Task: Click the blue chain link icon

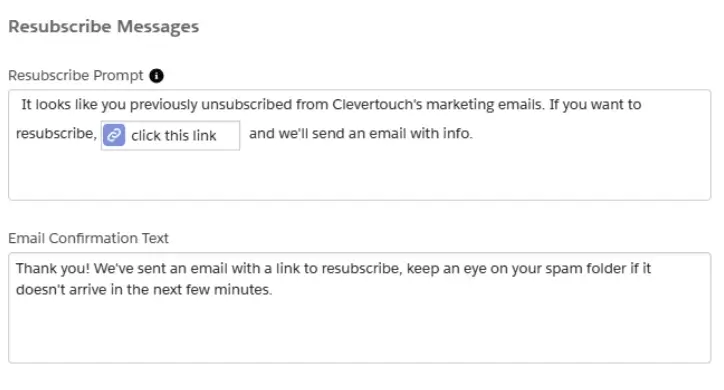Action: coord(114,135)
